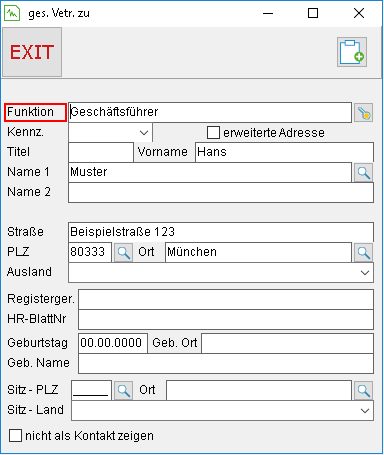Click the empty Name 2 field
The height and width of the screenshot is (455, 384).
(221, 193)
